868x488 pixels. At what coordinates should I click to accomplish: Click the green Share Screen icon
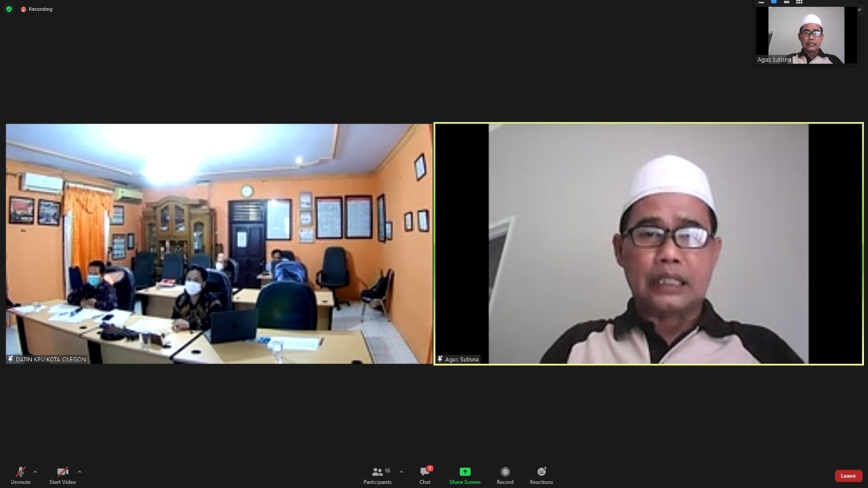point(465,472)
